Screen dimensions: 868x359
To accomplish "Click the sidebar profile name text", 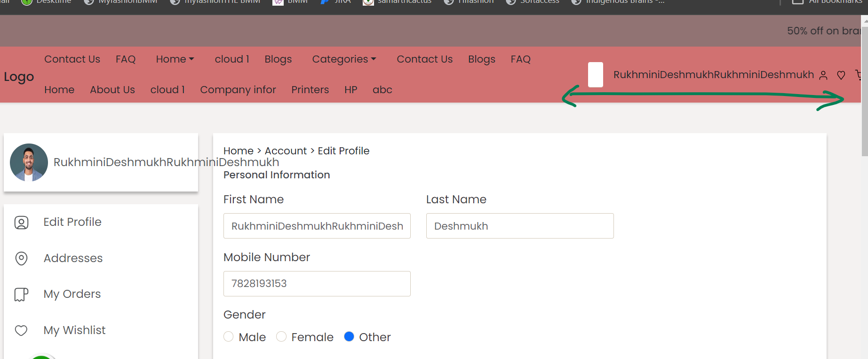I will tap(166, 162).
